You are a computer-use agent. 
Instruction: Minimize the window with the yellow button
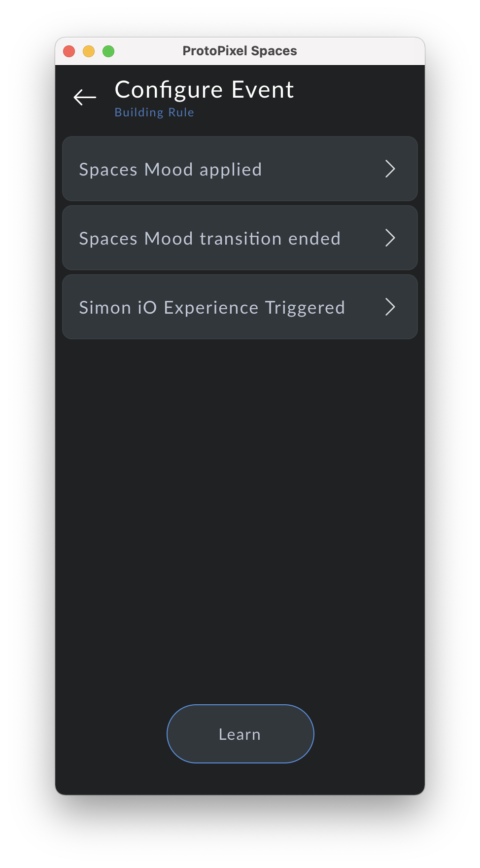(89, 51)
